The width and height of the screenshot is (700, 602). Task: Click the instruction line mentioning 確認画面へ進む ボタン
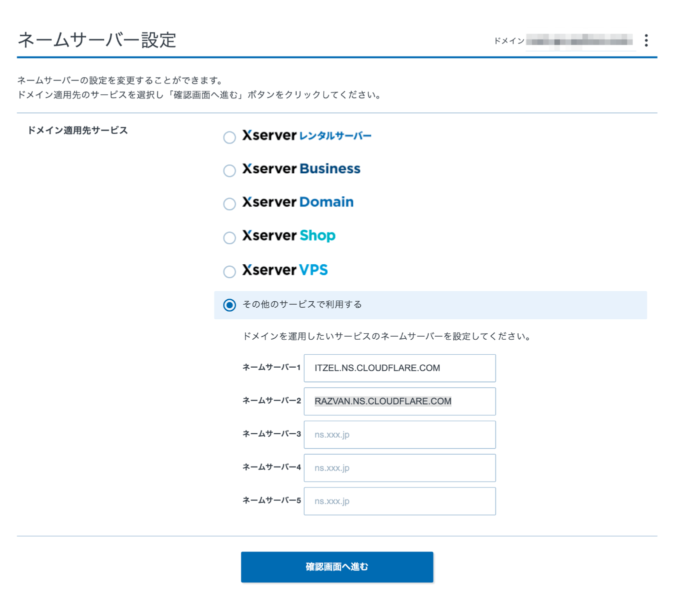[x=200, y=95]
